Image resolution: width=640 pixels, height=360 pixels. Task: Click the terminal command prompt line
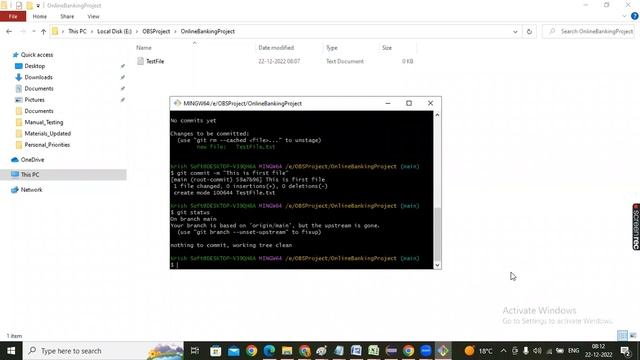[302, 265]
